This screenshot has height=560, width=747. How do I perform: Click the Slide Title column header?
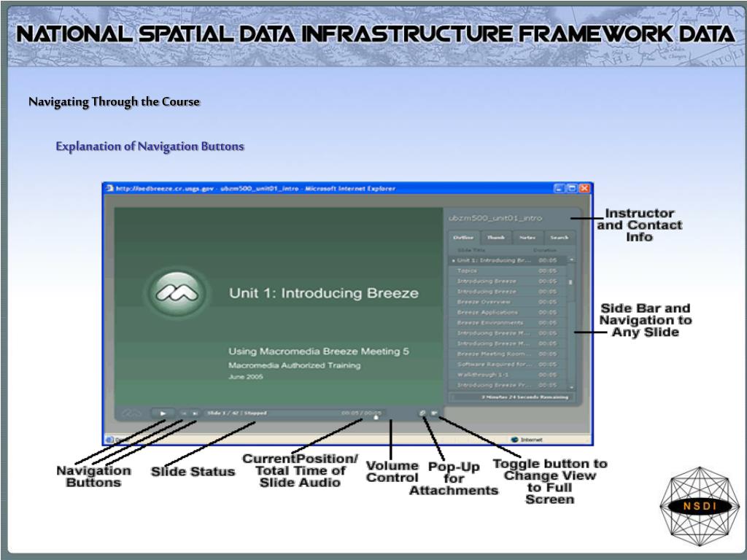471,250
